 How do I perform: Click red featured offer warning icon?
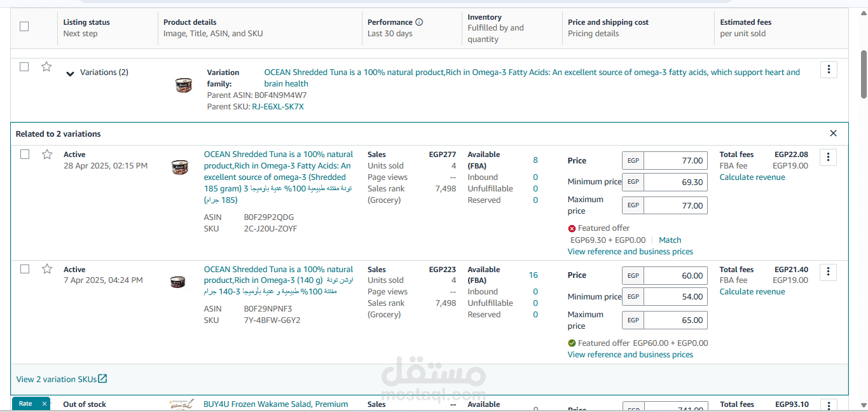click(x=572, y=228)
